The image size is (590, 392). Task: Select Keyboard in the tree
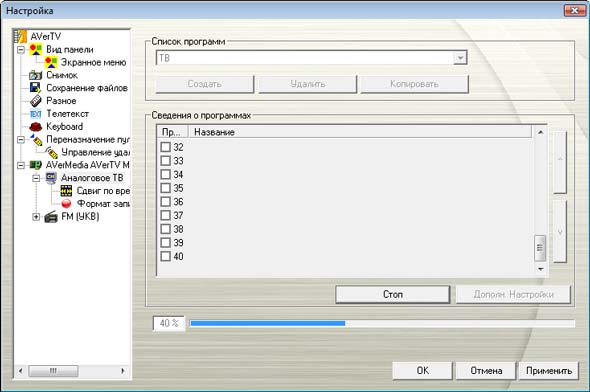64,126
